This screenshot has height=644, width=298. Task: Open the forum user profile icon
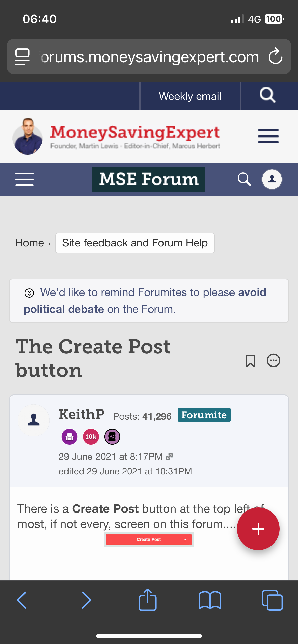(x=272, y=179)
